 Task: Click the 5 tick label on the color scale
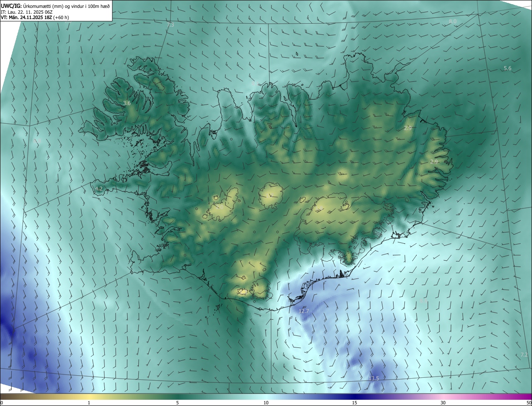[x=177, y=403]
